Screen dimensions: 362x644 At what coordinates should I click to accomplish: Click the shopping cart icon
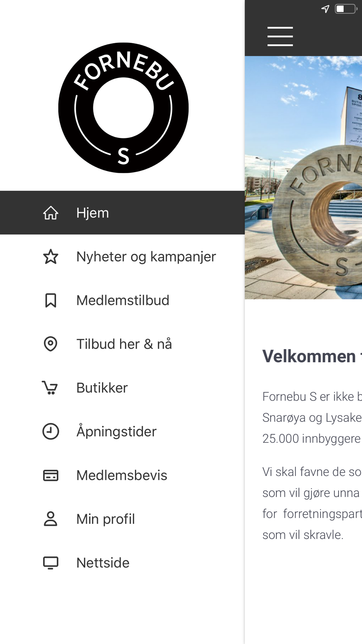[50, 388]
